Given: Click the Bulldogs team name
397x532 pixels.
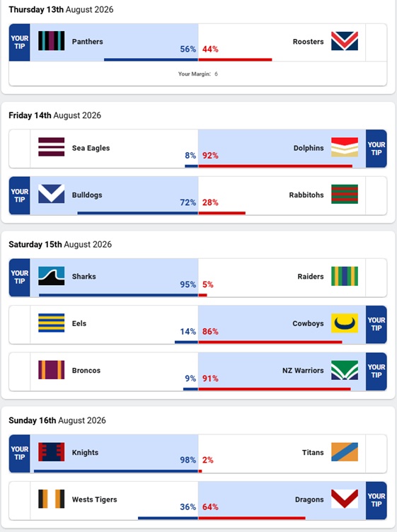Looking at the screenshot, I should tap(87, 195).
